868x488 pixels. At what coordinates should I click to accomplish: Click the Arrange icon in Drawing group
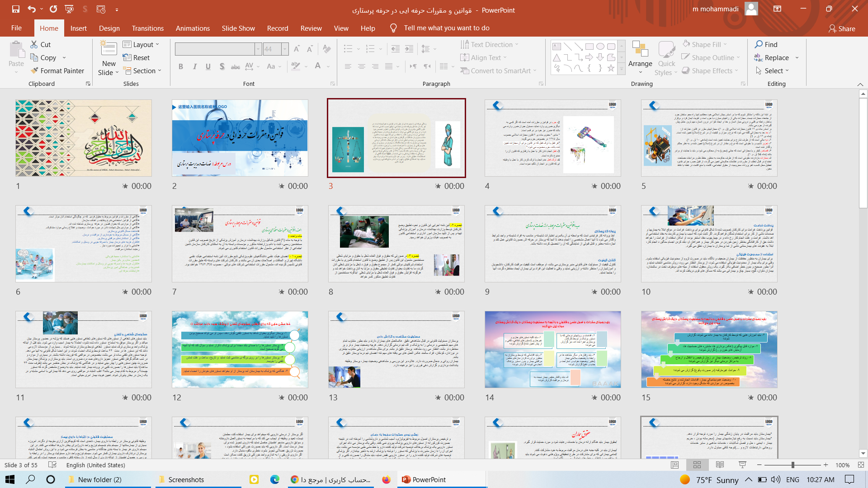pyautogui.click(x=640, y=49)
